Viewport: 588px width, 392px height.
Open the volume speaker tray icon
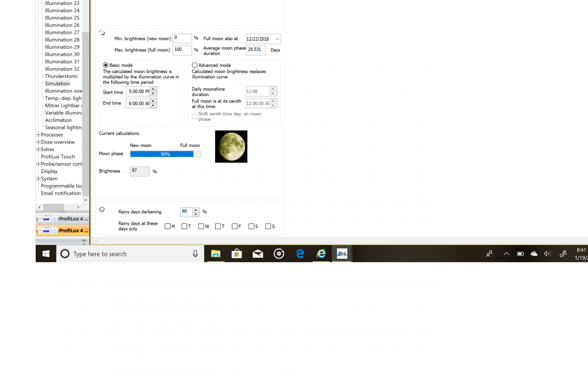548,254
